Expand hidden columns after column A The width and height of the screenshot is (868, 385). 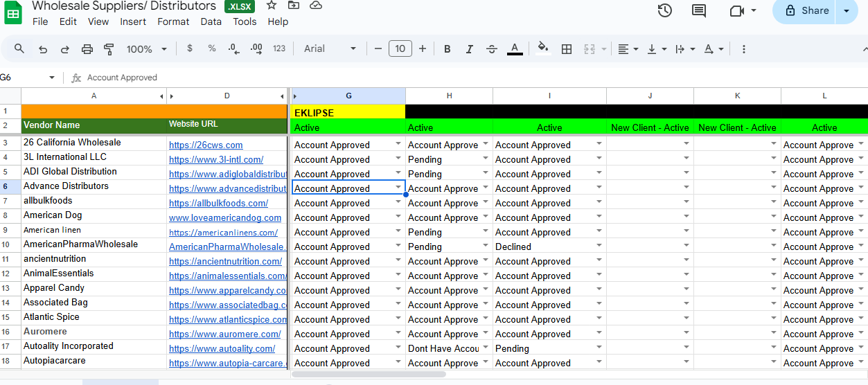coord(161,96)
